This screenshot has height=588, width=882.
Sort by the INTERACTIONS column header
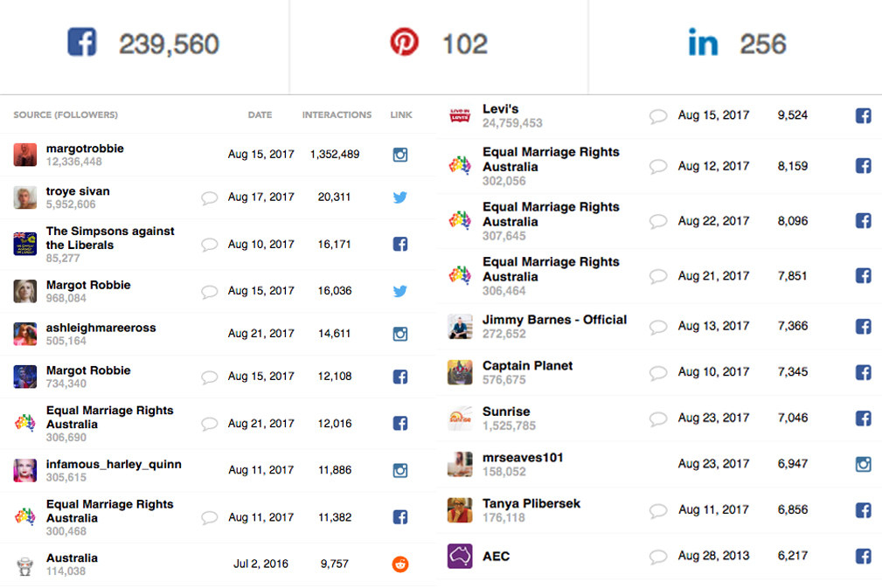click(x=337, y=114)
